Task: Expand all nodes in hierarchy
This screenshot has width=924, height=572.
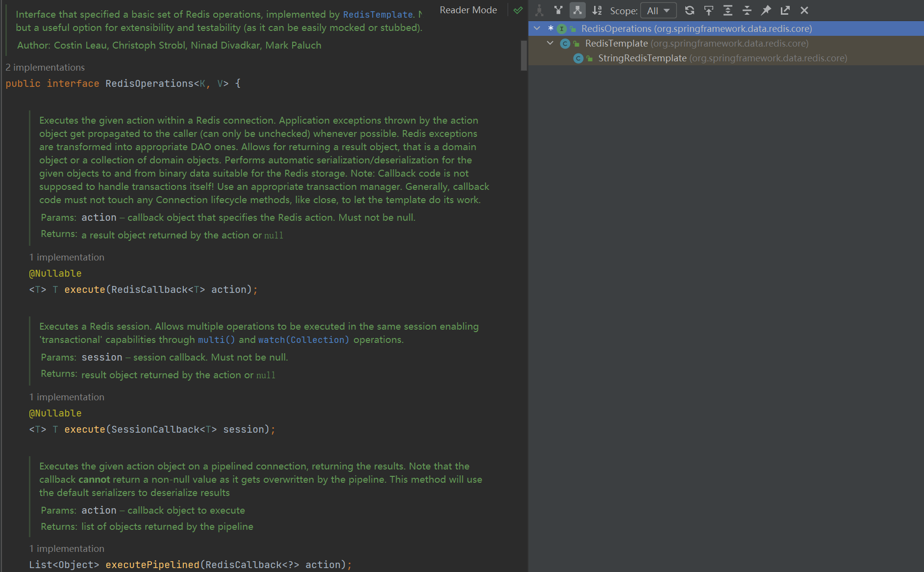Action: (728, 10)
